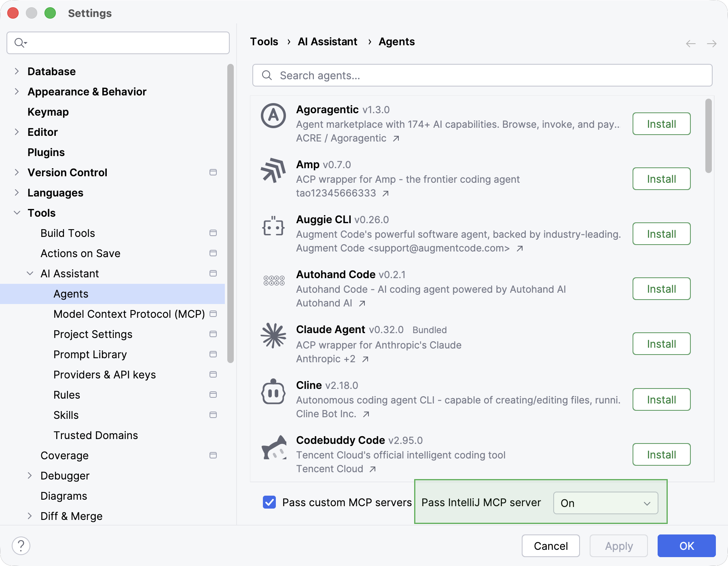Focus the settings search field
This screenshot has width=728, height=566.
point(118,43)
